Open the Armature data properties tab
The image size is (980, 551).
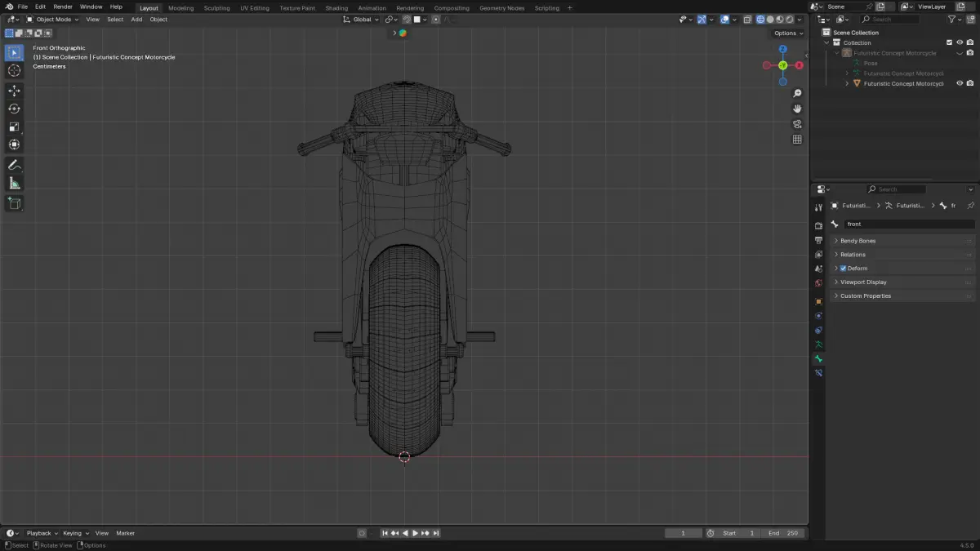coord(818,344)
